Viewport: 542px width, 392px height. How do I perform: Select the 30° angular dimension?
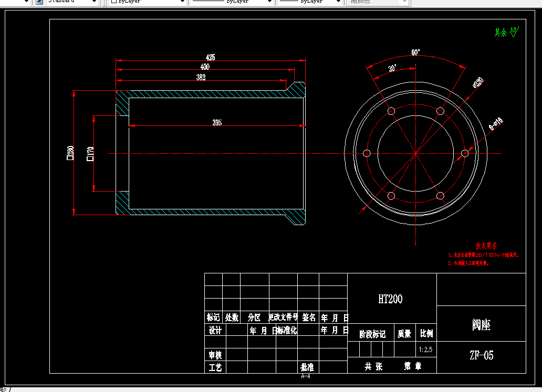click(x=392, y=68)
